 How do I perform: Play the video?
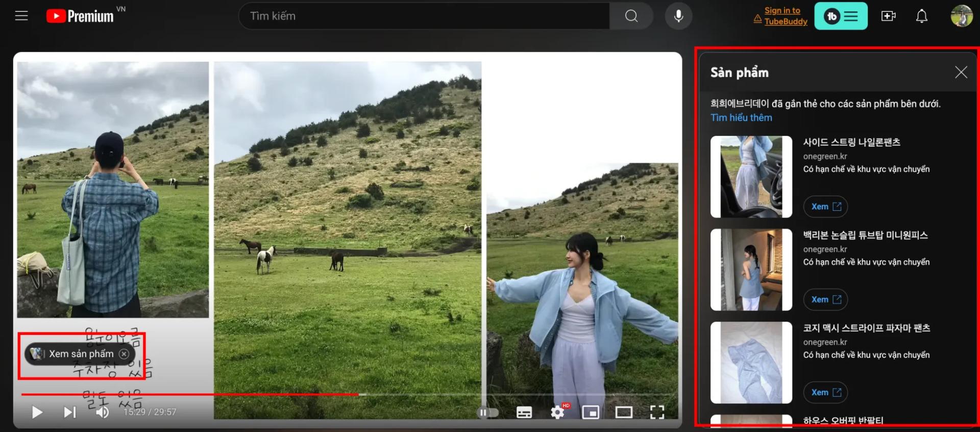37,412
